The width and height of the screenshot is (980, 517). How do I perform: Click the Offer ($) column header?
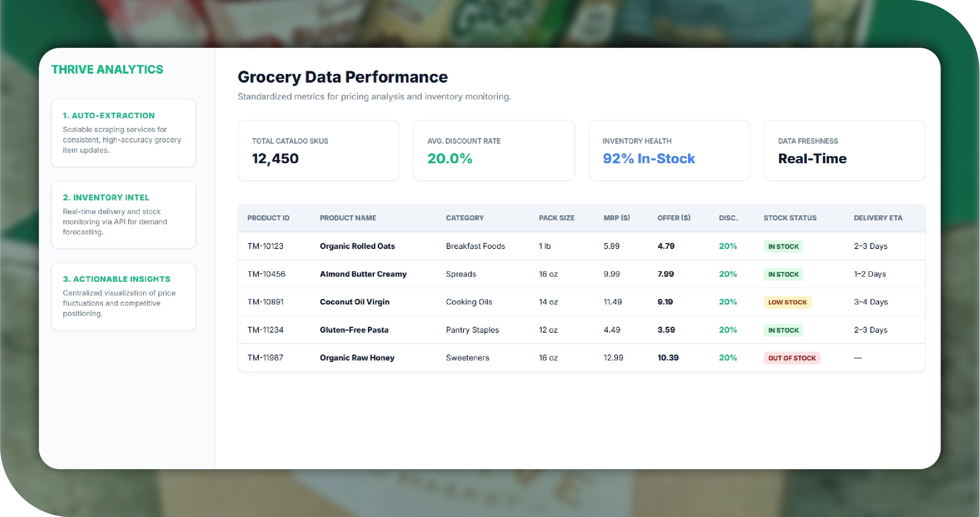(x=673, y=218)
